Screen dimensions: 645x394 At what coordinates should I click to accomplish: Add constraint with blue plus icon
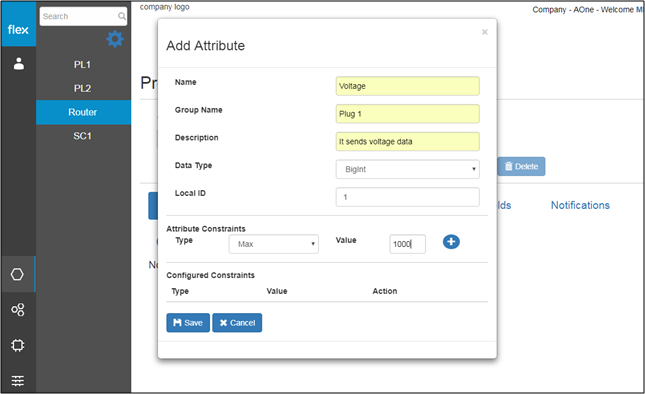point(451,242)
